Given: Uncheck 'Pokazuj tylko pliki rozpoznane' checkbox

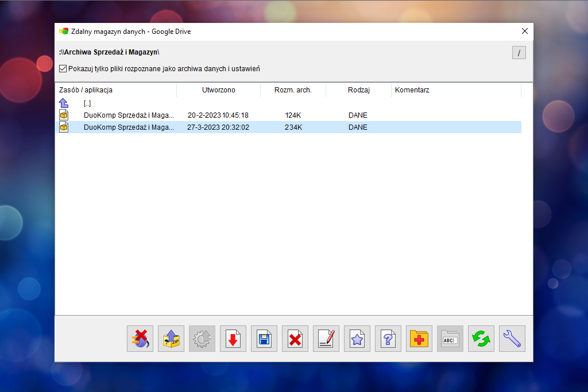Looking at the screenshot, I should pos(63,68).
